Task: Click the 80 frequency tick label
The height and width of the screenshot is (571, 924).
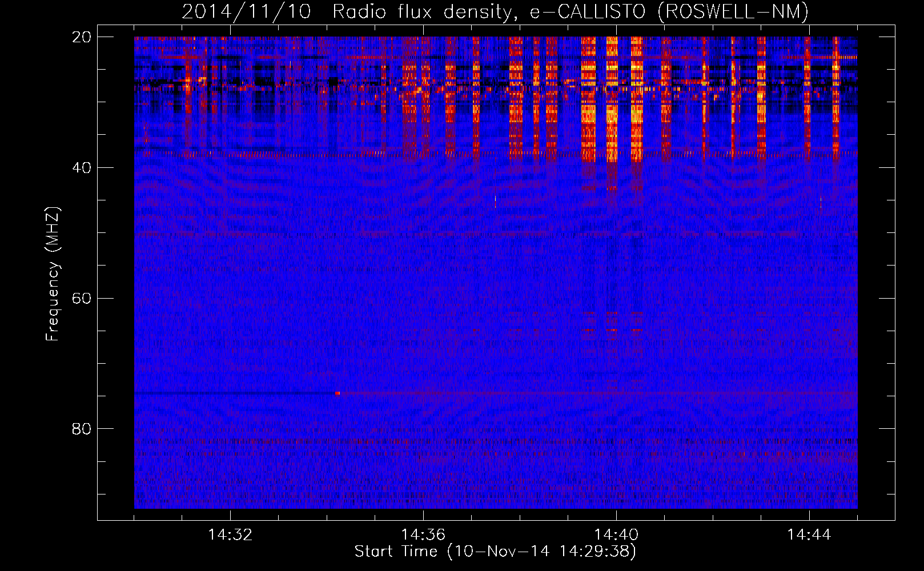Action: click(81, 429)
